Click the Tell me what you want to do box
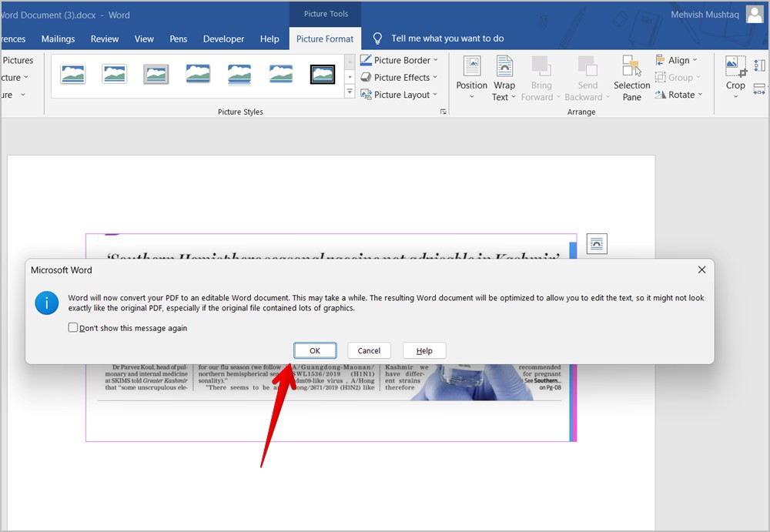Screen dimensions: 770x532 click(447, 38)
